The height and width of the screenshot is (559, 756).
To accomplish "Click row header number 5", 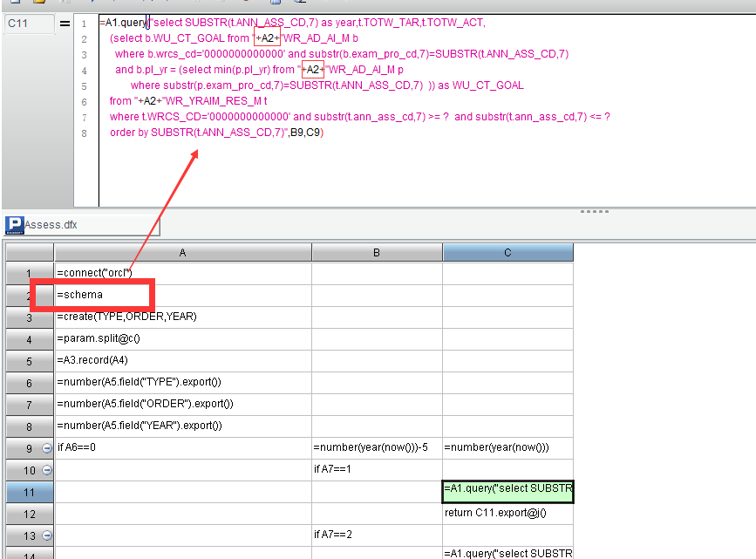I will click(28, 360).
